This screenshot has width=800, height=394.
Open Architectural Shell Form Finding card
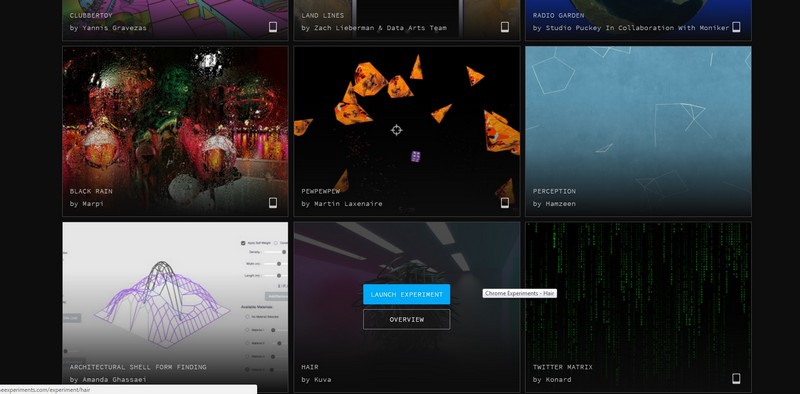pyautogui.click(x=175, y=307)
